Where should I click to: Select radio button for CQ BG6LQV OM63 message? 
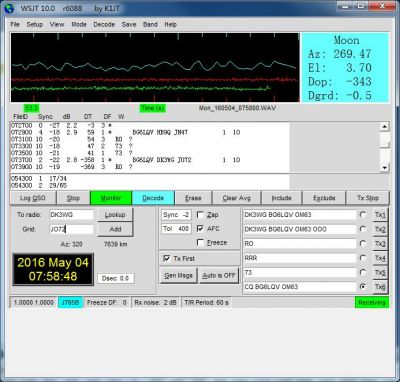[x=363, y=287]
